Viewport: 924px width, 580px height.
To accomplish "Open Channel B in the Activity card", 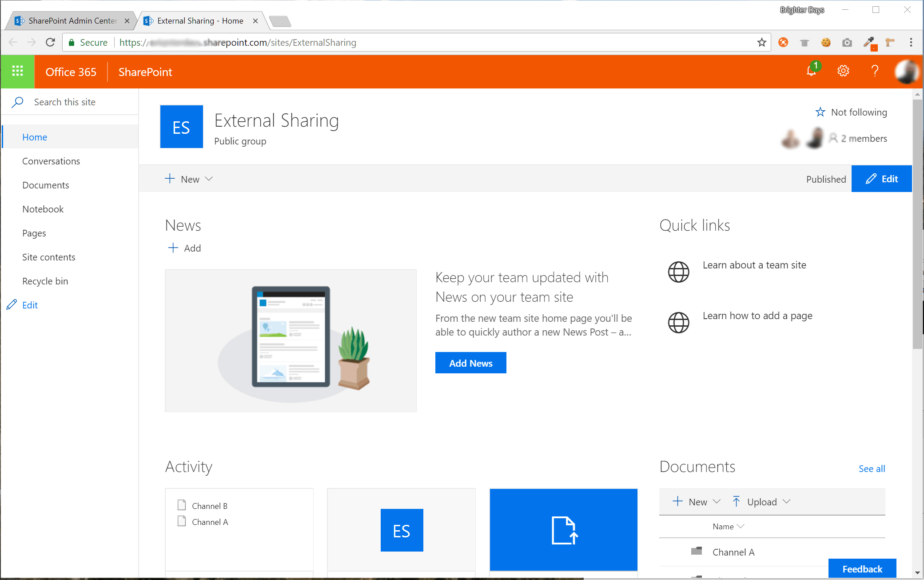I will click(x=209, y=506).
